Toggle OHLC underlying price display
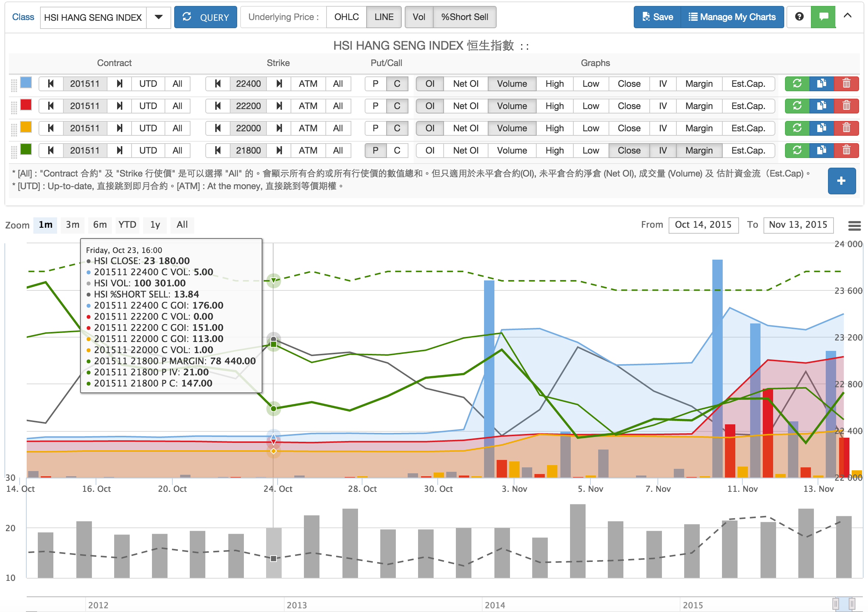The width and height of the screenshot is (868, 612). click(x=347, y=17)
